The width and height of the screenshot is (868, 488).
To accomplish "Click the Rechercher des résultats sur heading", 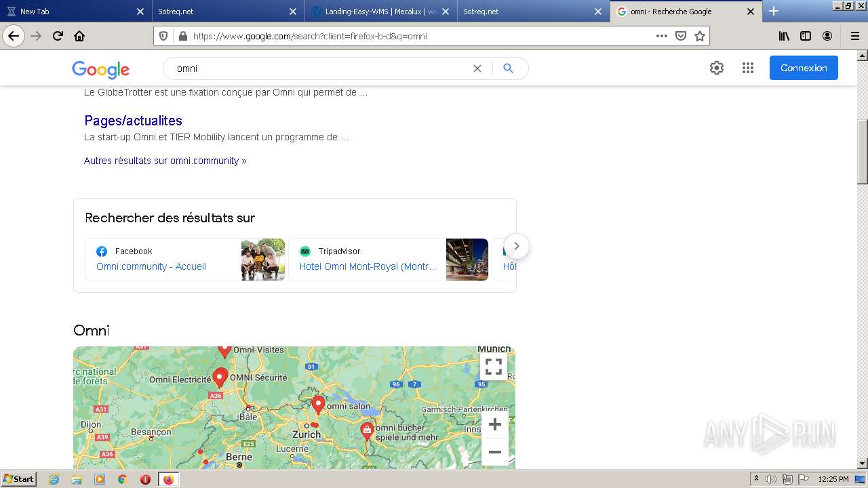I will [x=170, y=218].
